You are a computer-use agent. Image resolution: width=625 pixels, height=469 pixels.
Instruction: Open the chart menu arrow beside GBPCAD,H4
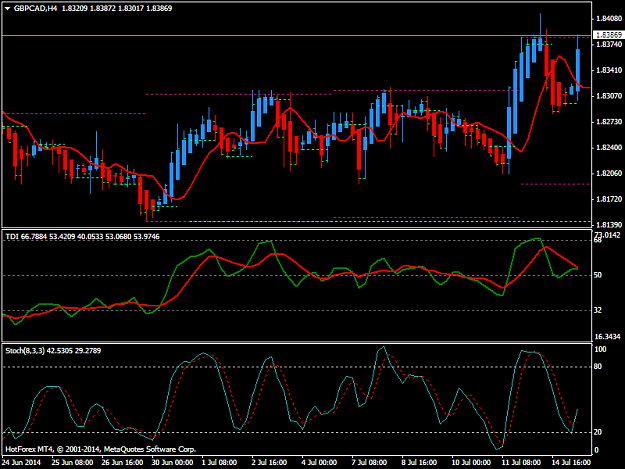pos(7,8)
